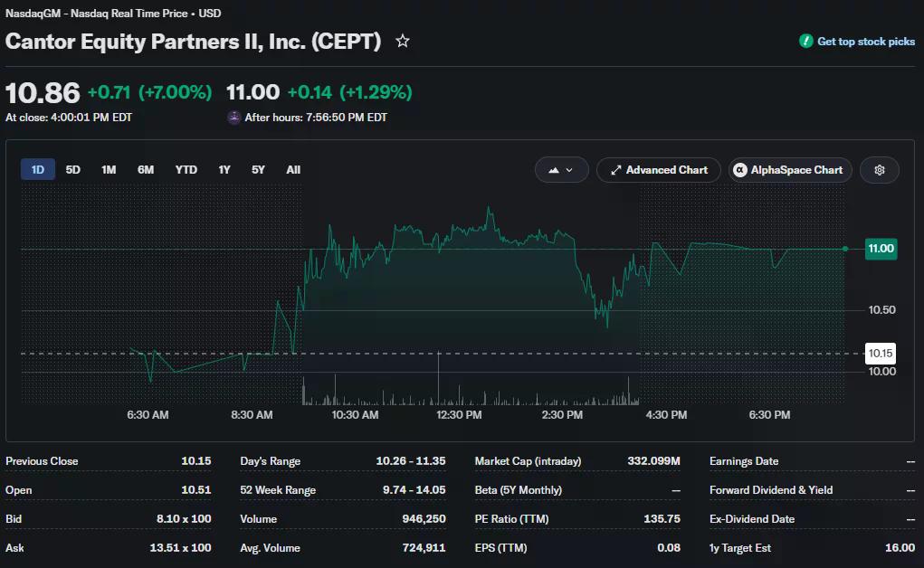This screenshot has height=568, width=924.
Task: Click the Previous Close label
Action: [x=42, y=460]
